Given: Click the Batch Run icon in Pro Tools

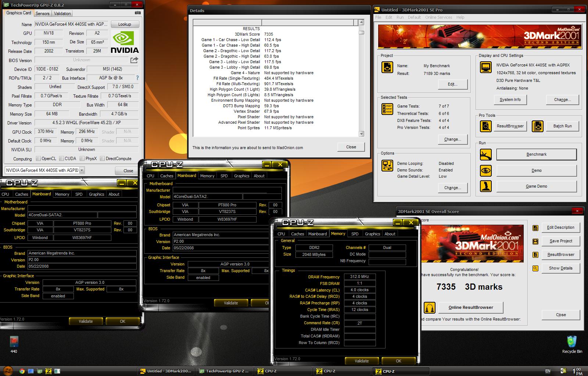Looking at the screenshot, I should click(537, 126).
